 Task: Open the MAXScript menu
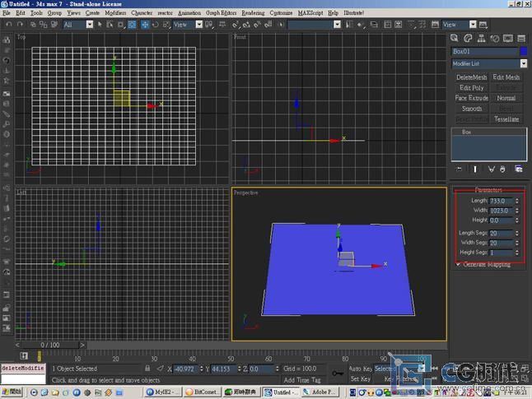(x=310, y=13)
